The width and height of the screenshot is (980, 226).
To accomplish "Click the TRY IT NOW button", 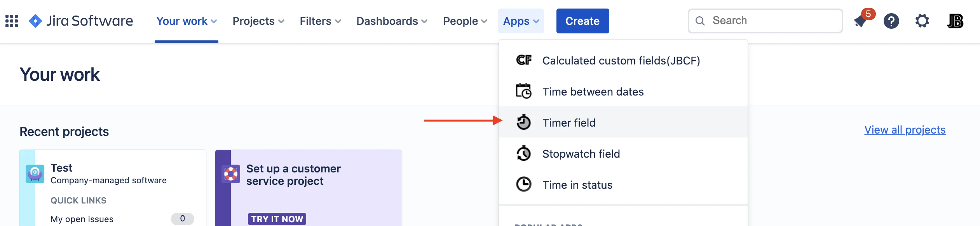I will [277, 219].
